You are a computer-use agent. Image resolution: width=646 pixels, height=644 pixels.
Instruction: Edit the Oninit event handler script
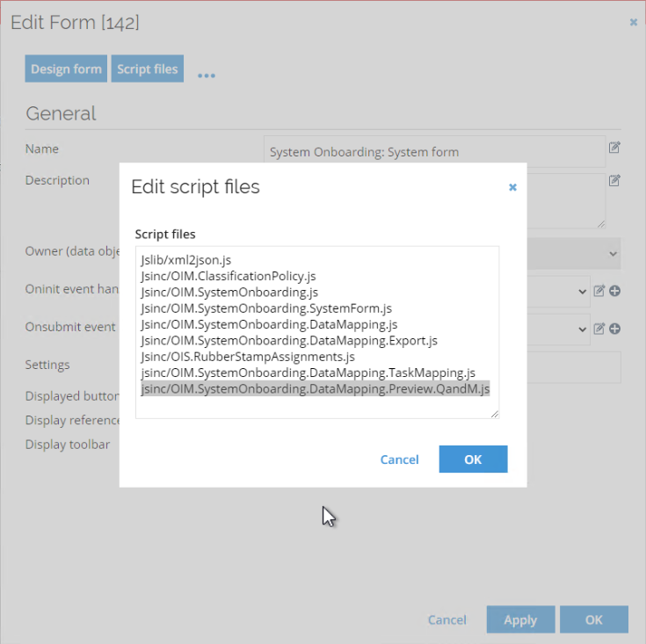[x=599, y=291]
